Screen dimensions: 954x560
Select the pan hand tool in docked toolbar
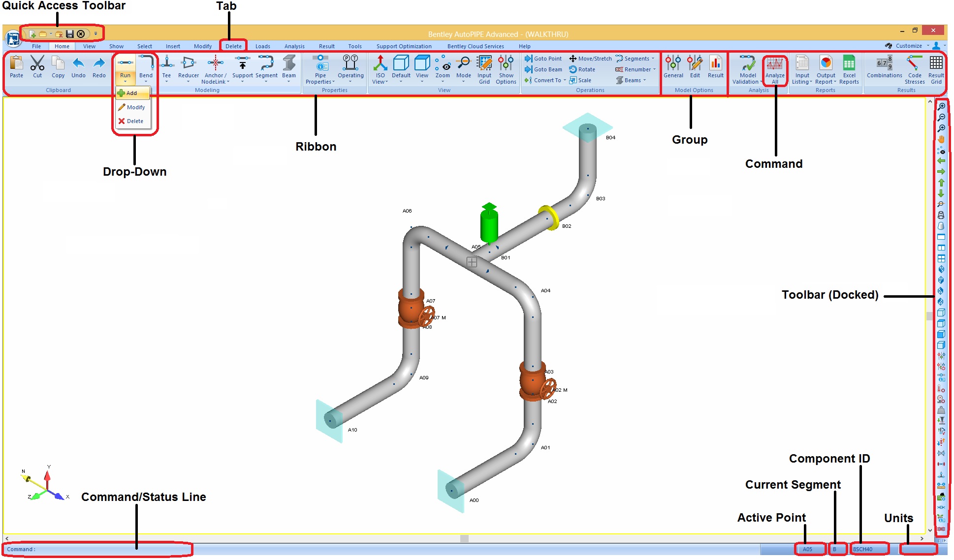tap(941, 139)
